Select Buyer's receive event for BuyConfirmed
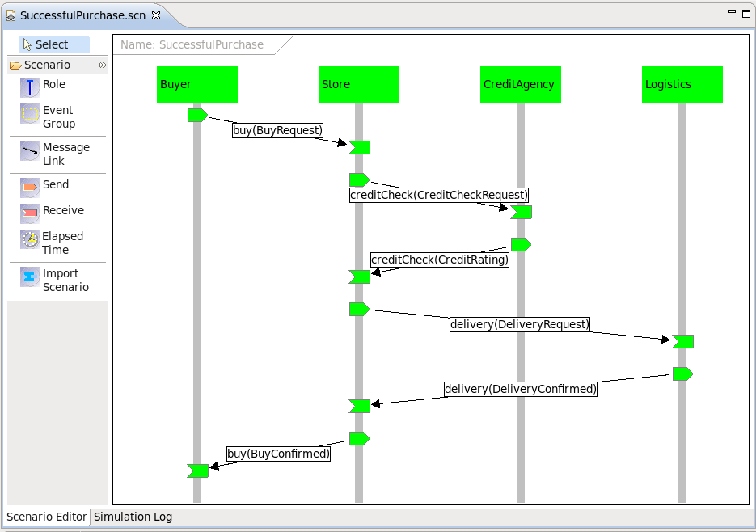The width and height of the screenshot is (756, 532). (197, 471)
